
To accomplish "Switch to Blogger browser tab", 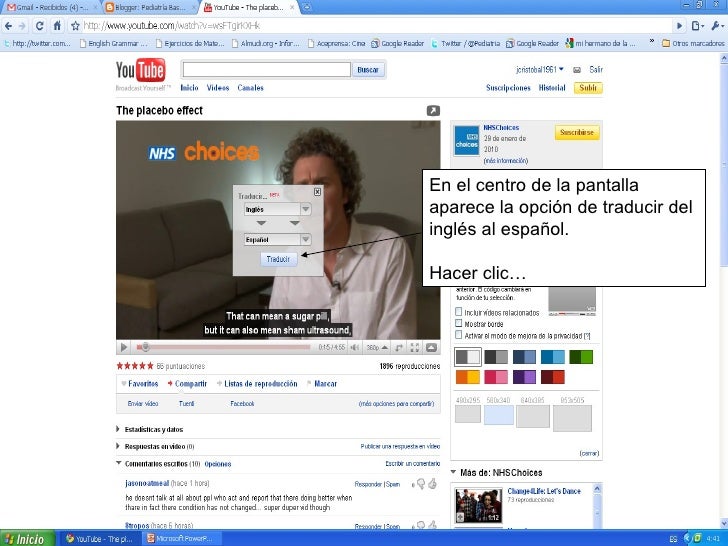I will pos(151,7).
